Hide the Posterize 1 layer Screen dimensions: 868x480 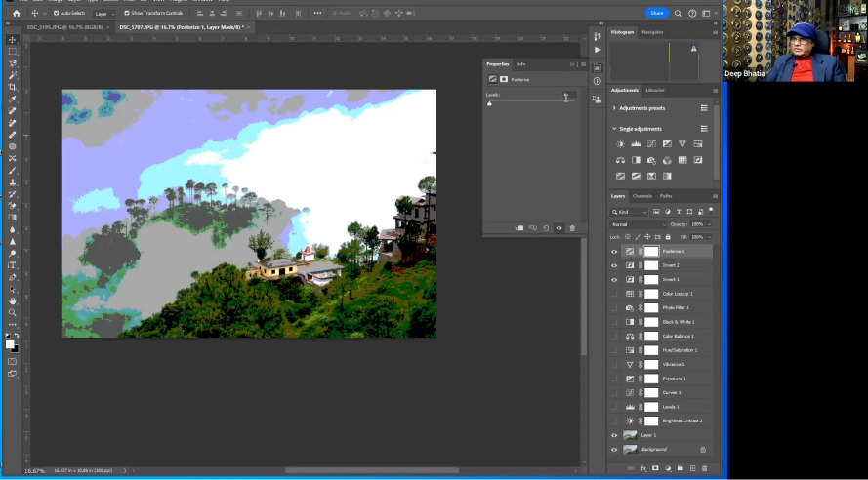pos(614,251)
